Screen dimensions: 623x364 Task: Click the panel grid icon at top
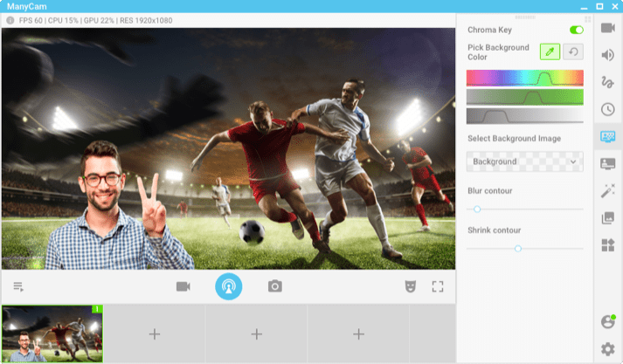pyautogui.click(x=588, y=19)
